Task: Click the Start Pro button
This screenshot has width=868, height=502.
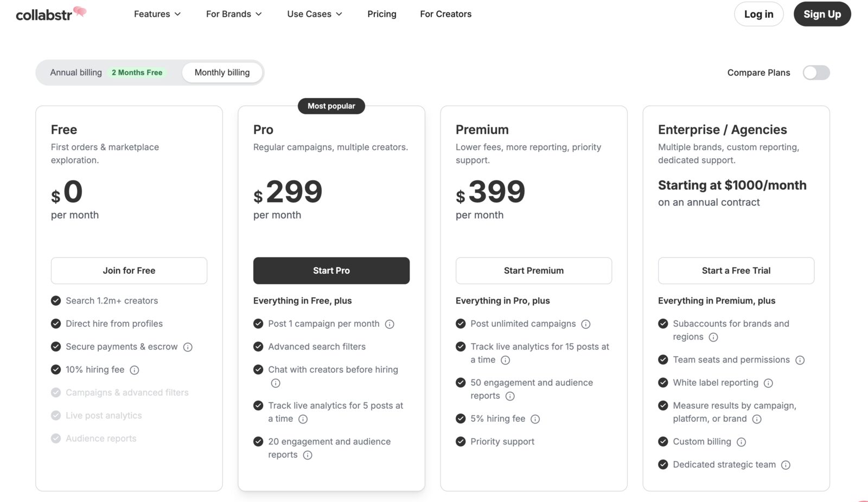Action: tap(331, 271)
